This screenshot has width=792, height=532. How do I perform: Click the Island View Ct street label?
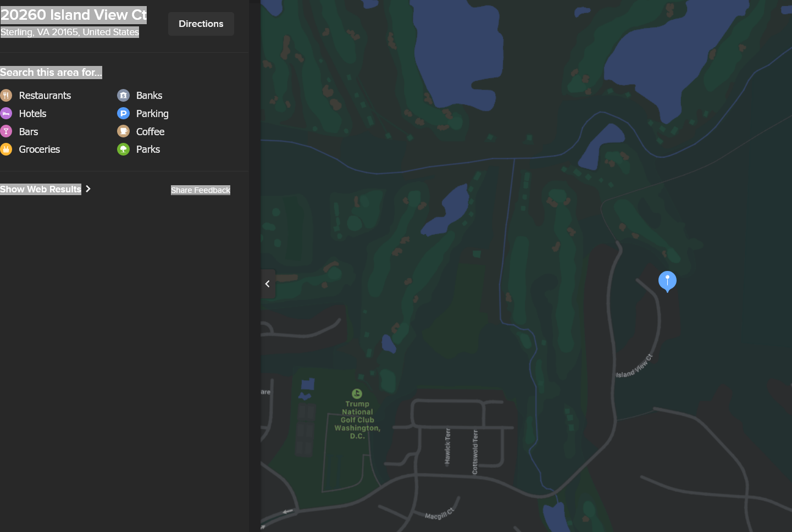pos(634,367)
